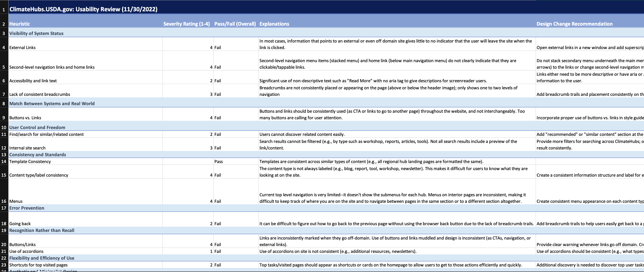Select the Design Change Recommendation header cell

coord(574,24)
